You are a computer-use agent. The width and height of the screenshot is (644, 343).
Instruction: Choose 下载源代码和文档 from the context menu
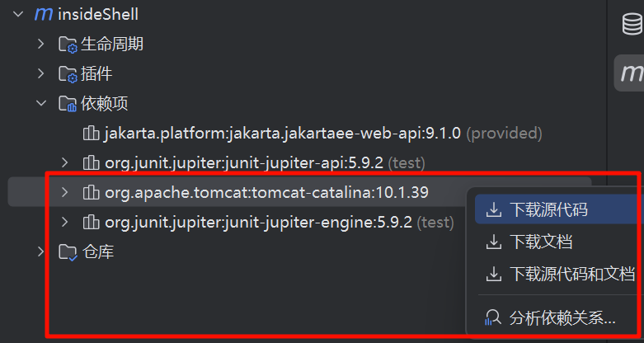571,274
